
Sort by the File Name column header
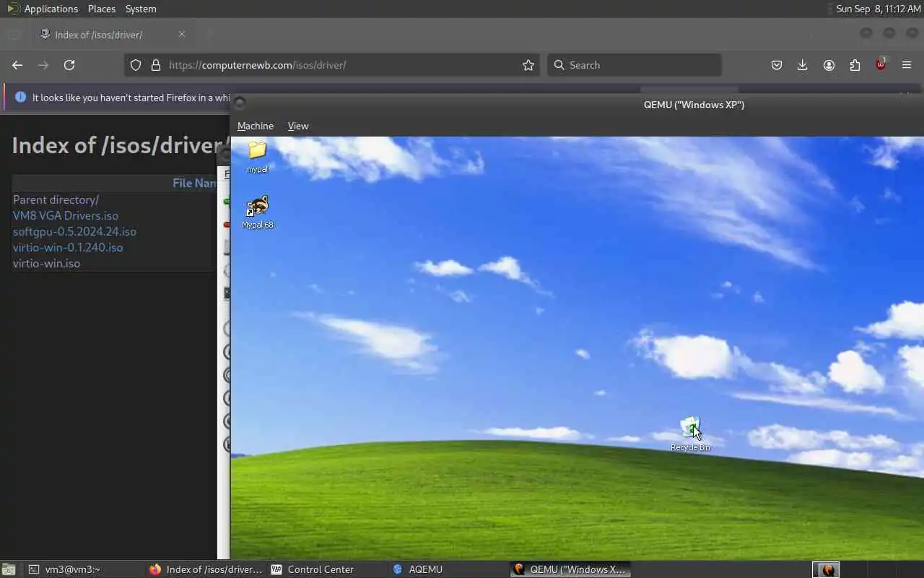[x=195, y=183]
